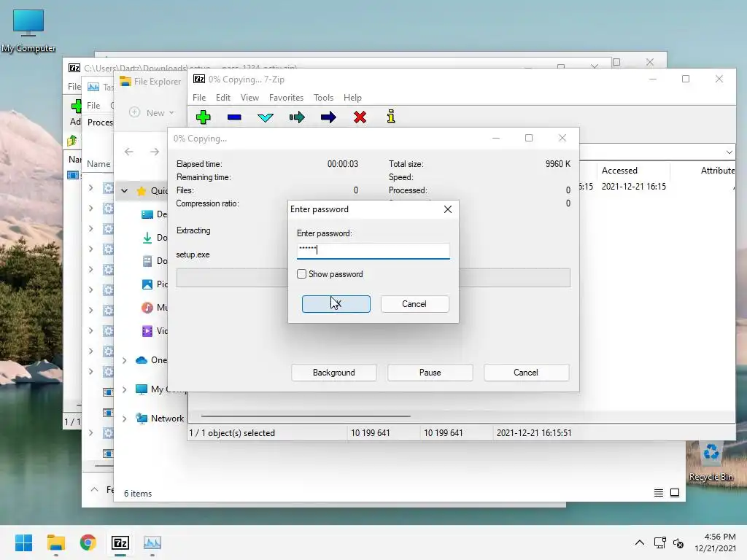Viewport: 747px width, 560px height.
Task: Open the Tools menu in 7-Zip
Action: [x=323, y=98]
